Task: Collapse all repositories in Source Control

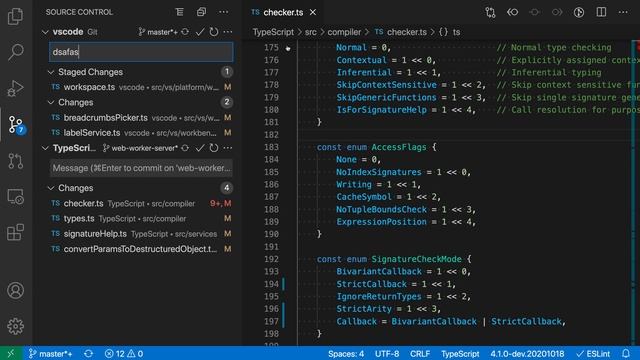Action: 201,12
